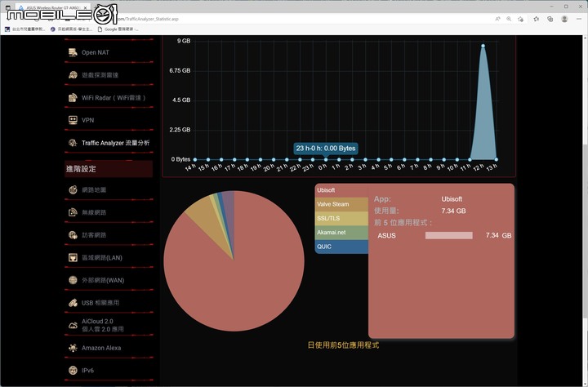
Task: Click add to favorites star icon
Action: coord(520,19)
